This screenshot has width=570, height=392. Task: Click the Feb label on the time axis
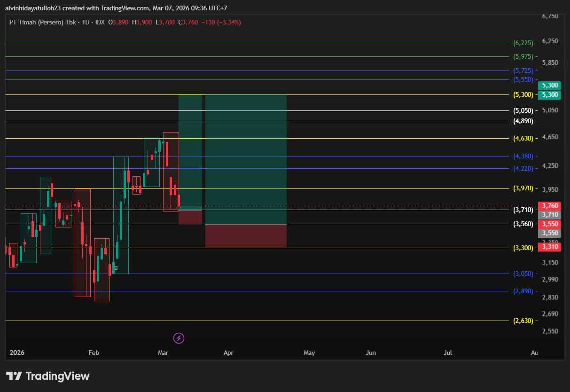click(94, 353)
